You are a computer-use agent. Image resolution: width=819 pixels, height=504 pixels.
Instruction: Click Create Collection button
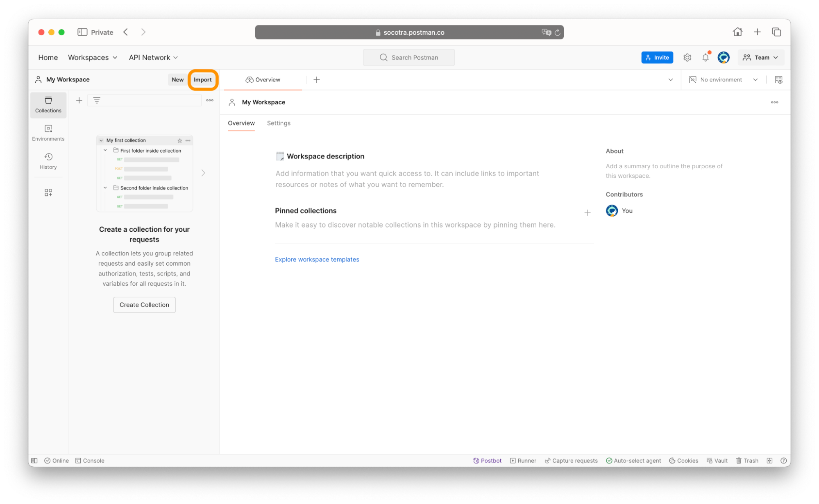click(x=144, y=305)
